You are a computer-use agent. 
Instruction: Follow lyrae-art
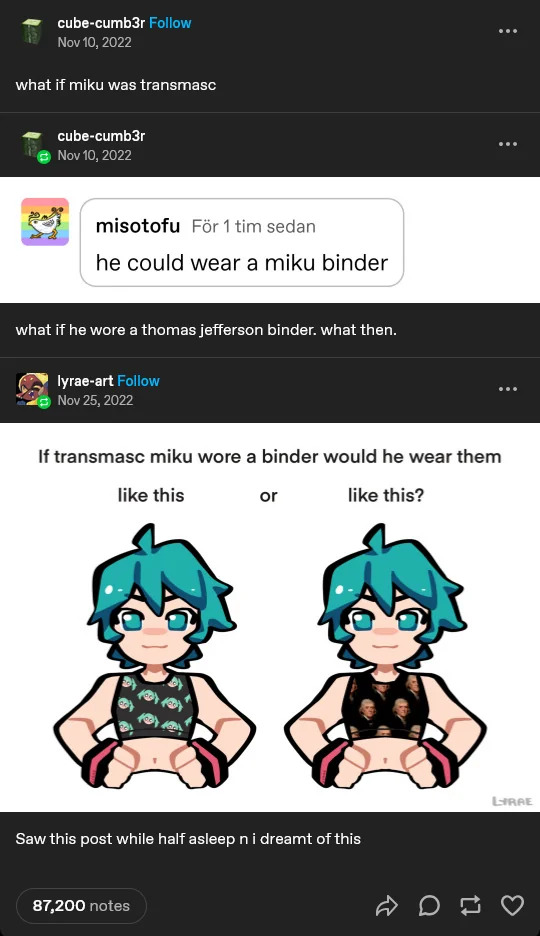tap(138, 381)
